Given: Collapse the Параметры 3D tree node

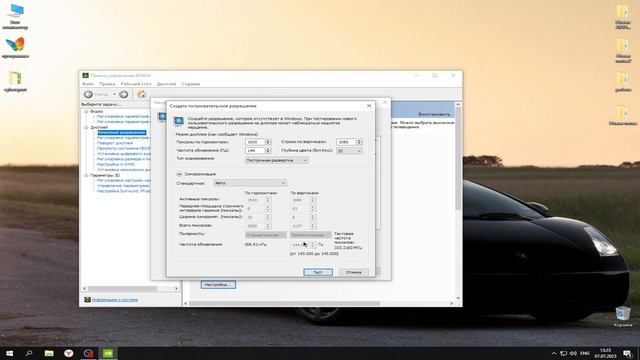Looking at the screenshot, I should click(x=86, y=175).
